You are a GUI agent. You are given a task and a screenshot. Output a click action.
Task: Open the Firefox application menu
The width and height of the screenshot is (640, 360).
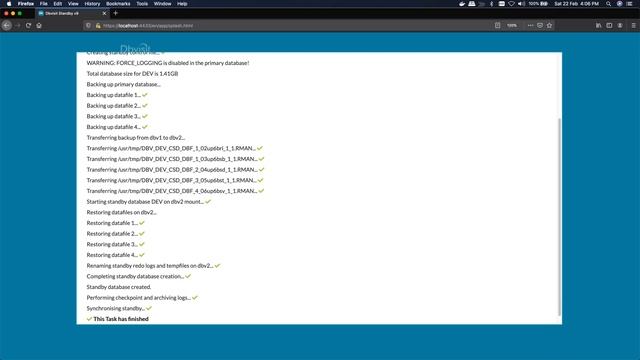click(x=26, y=4)
